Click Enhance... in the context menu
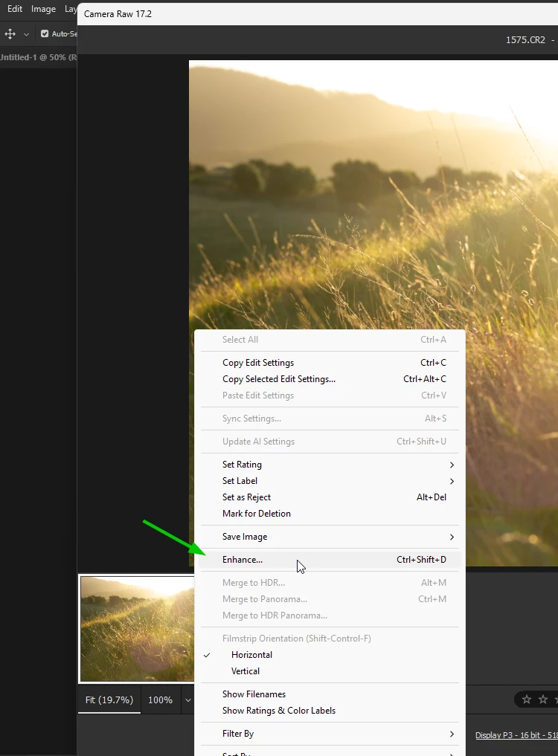Image resolution: width=558 pixels, height=756 pixels. [x=330, y=560]
